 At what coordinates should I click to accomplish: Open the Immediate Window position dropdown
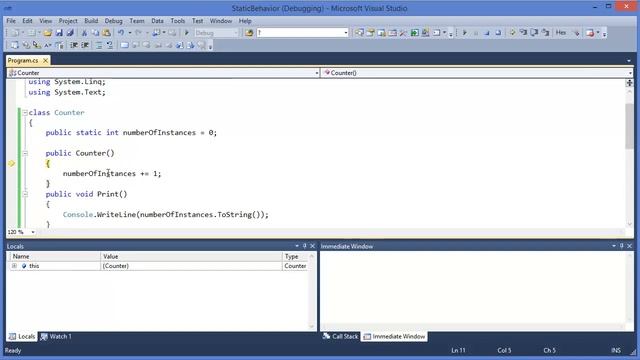click(x=614, y=246)
